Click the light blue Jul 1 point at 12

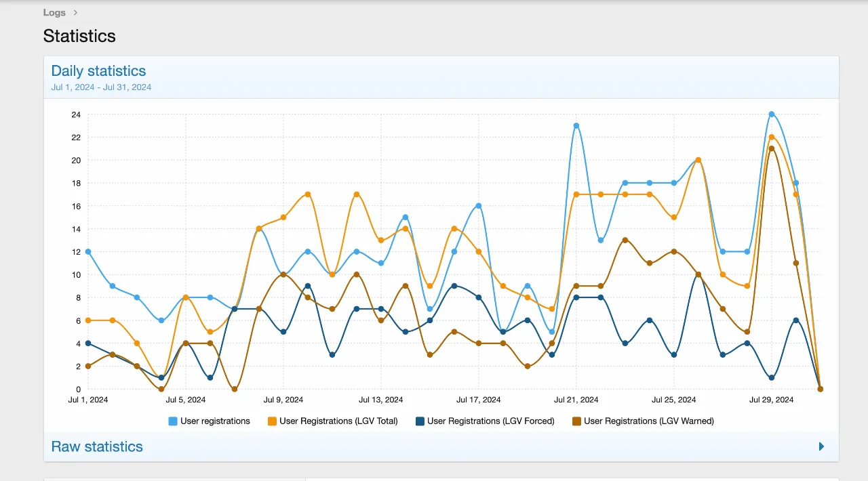tap(88, 251)
